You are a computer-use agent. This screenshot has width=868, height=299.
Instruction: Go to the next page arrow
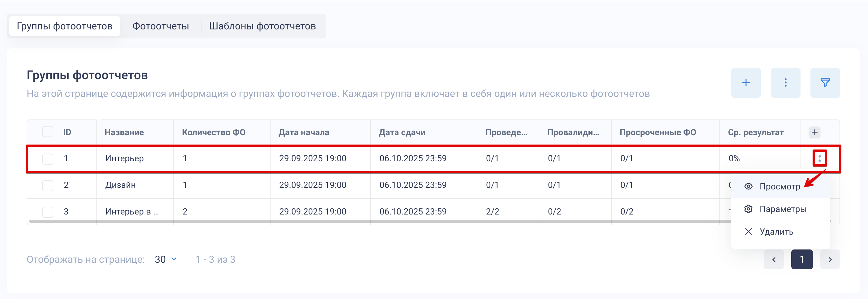[x=830, y=259]
